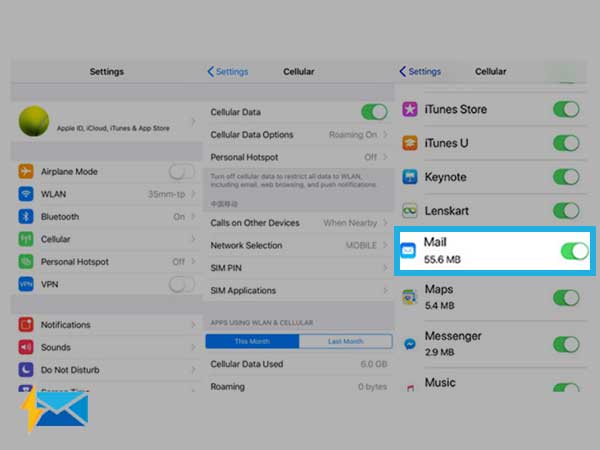Tap the middle pane back chevron
This screenshot has height=450, width=600.
[210, 72]
